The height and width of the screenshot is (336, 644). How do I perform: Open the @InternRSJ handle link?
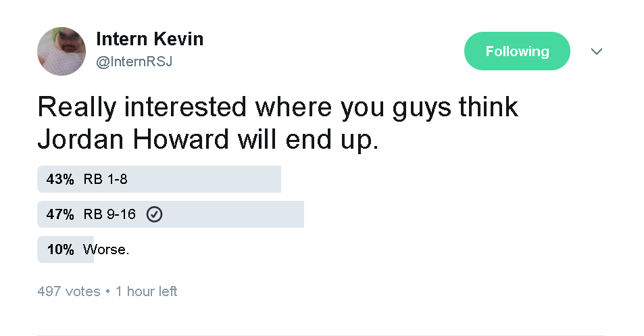tap(134, 62)
